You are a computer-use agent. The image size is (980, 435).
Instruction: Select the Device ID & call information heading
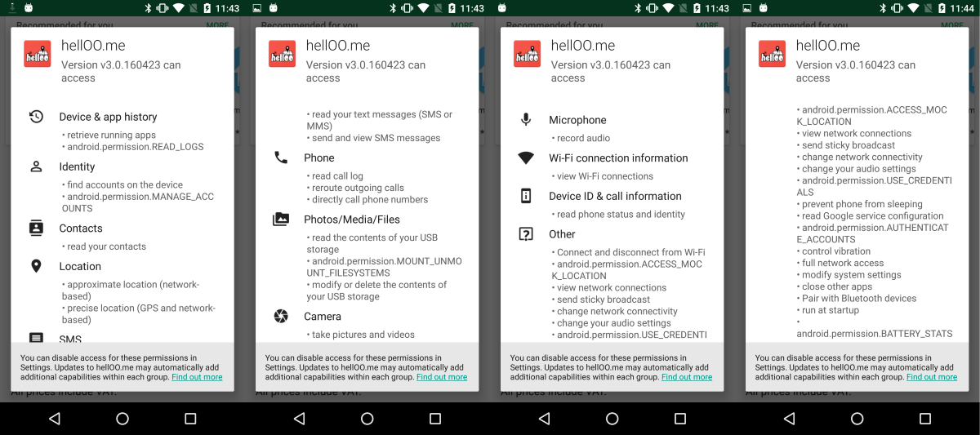point(615,196)
